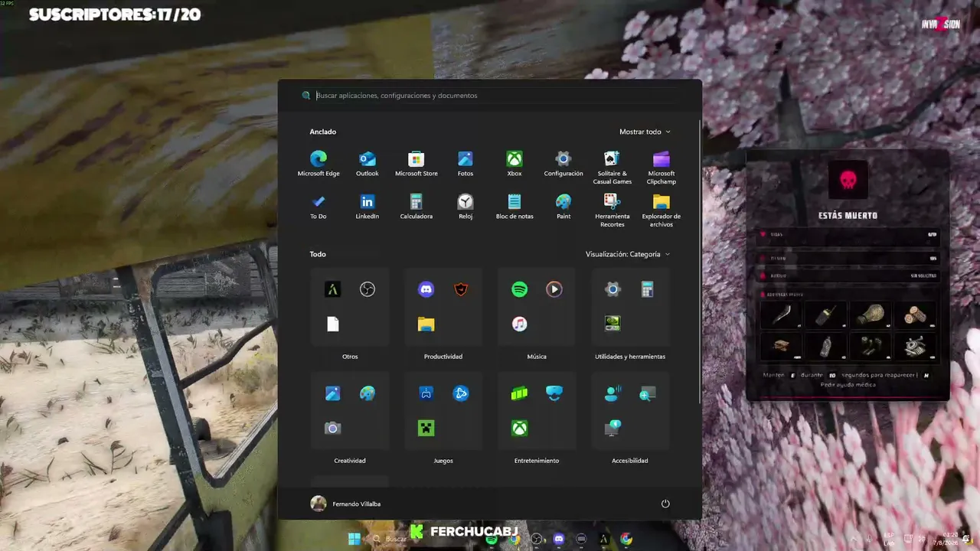Open the pinned Fotos app
This screenshot has width=980, height=551.
pos(465,164)
